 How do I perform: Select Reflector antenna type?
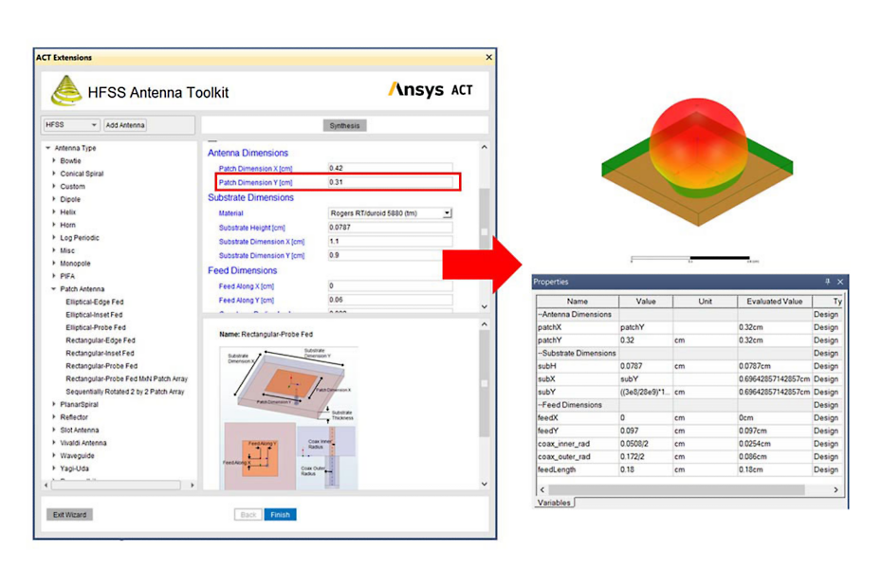pos(74,417)
